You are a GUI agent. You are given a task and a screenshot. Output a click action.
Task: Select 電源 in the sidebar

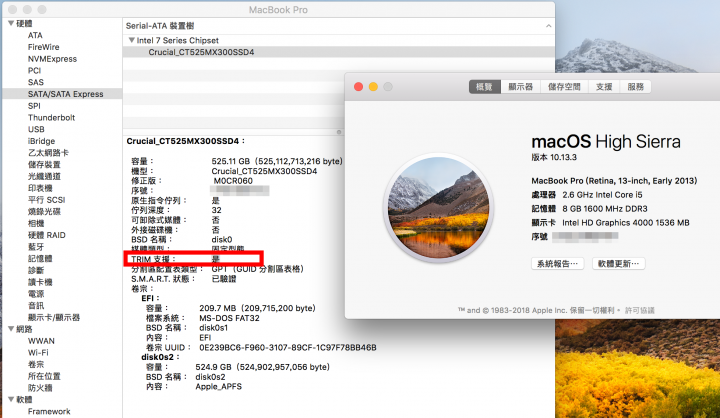[36, 294]
